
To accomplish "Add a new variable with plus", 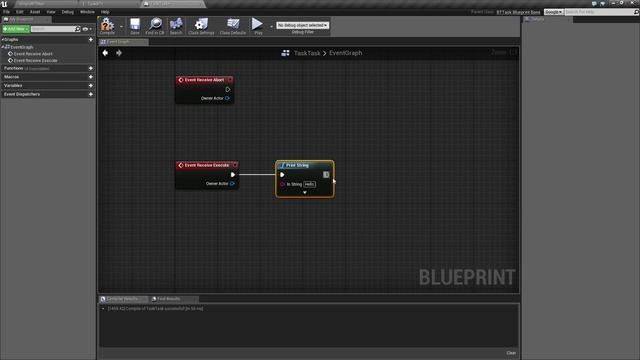I will (x=91, y=85).
